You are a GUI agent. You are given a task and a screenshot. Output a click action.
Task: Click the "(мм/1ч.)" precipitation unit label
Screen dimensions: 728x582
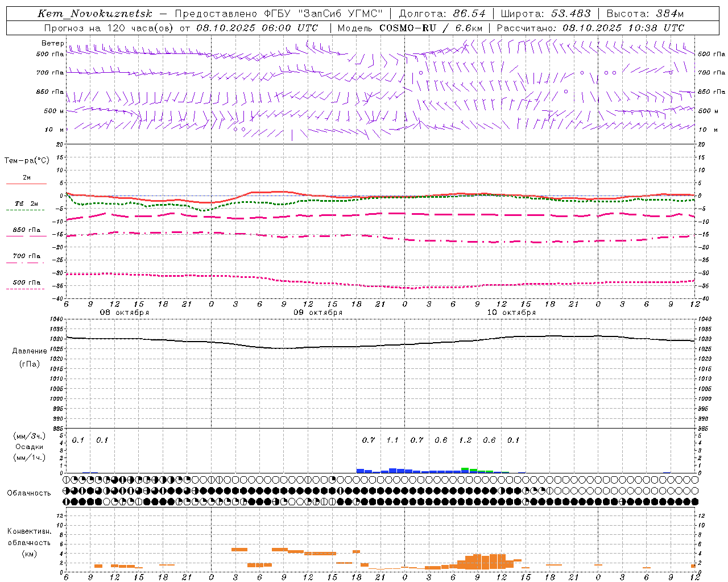tap(29, 458)
